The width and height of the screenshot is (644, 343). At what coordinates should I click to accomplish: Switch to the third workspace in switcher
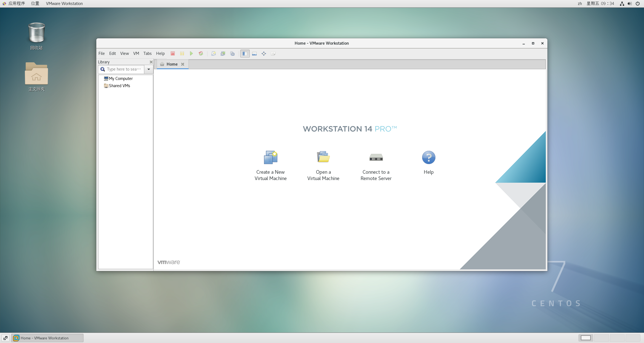617,338
